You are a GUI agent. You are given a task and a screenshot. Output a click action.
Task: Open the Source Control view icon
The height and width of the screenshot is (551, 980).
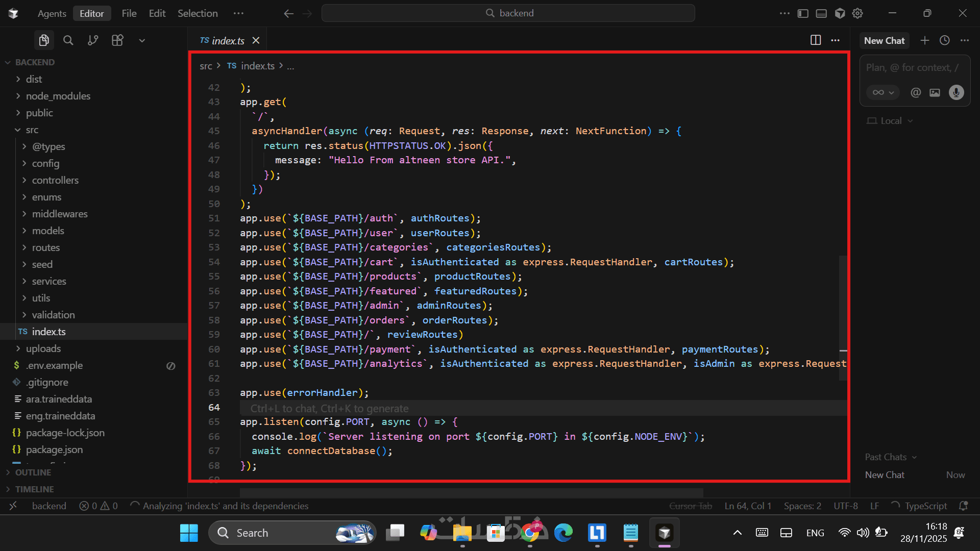point(93,40)
